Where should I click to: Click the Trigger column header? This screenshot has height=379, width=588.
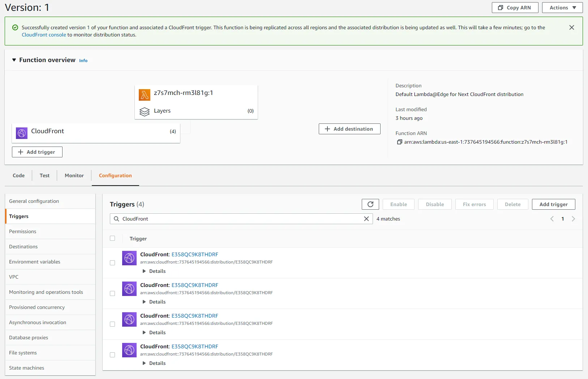pos(138,239)
